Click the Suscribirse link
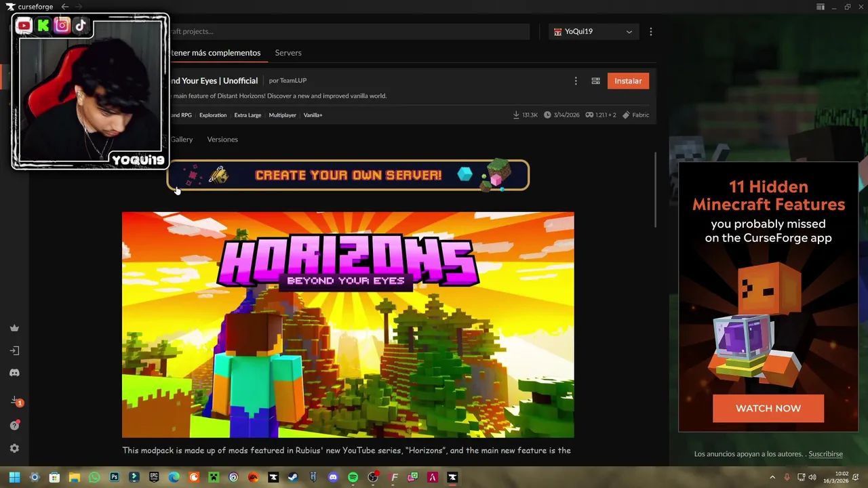 (825, 454)
